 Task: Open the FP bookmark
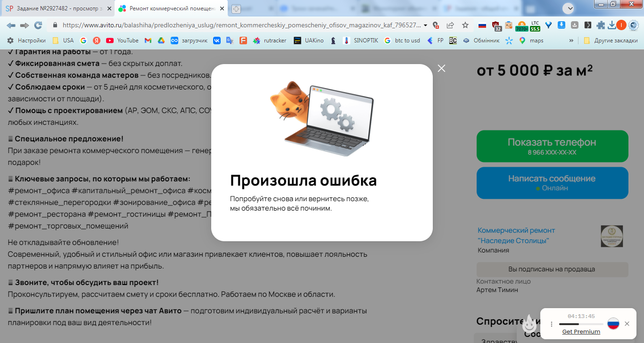pyautogui.click(x=435, y=41)
